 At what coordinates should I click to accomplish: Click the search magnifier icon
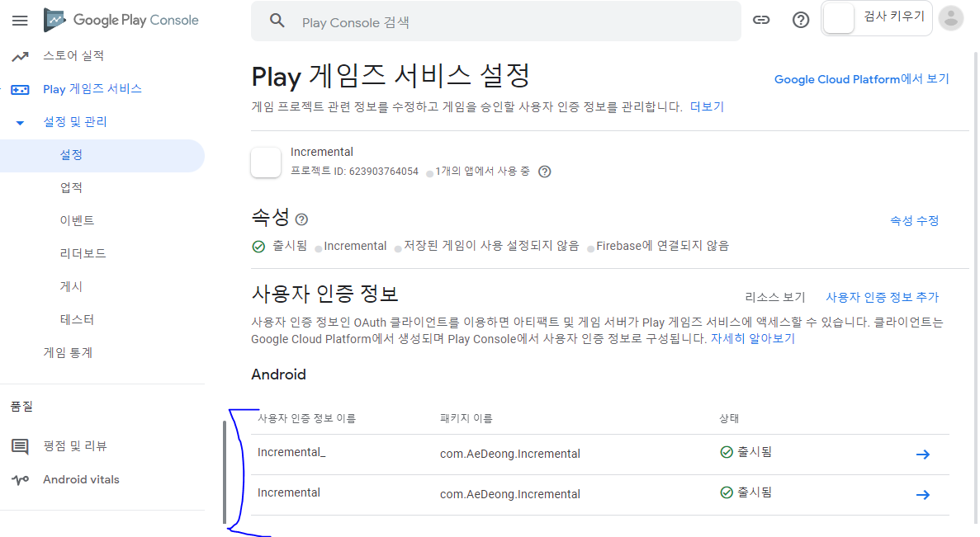277,21
